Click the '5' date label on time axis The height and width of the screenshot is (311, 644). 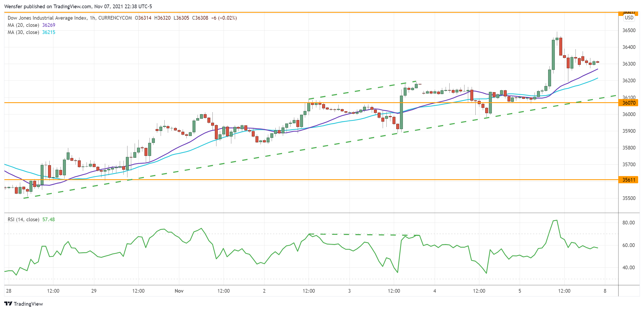[x=520, y=291]
